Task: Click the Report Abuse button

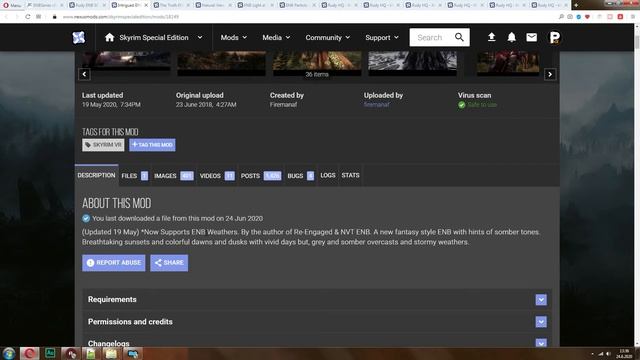Action: [113, 263]
